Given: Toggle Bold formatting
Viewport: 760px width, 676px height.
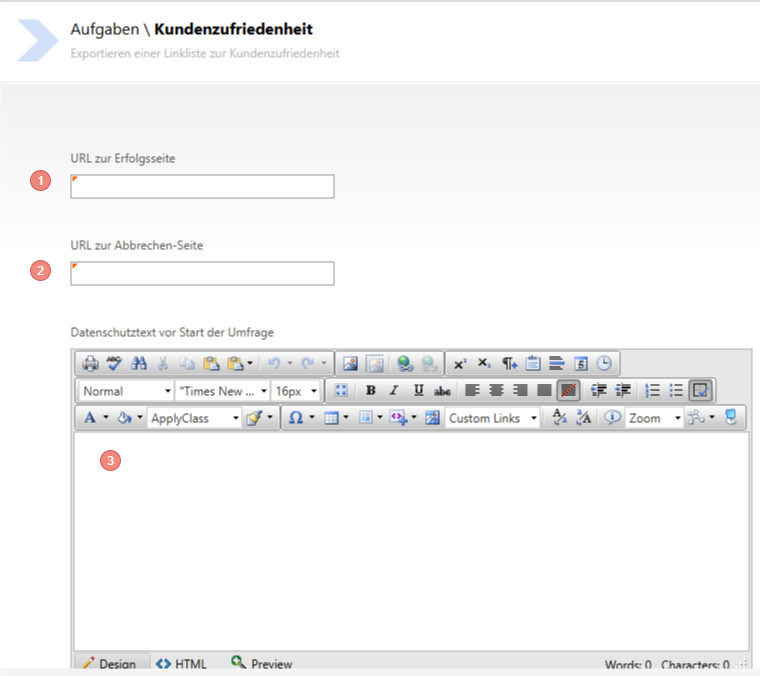Looking at the screenshot, I should [371, 391].
